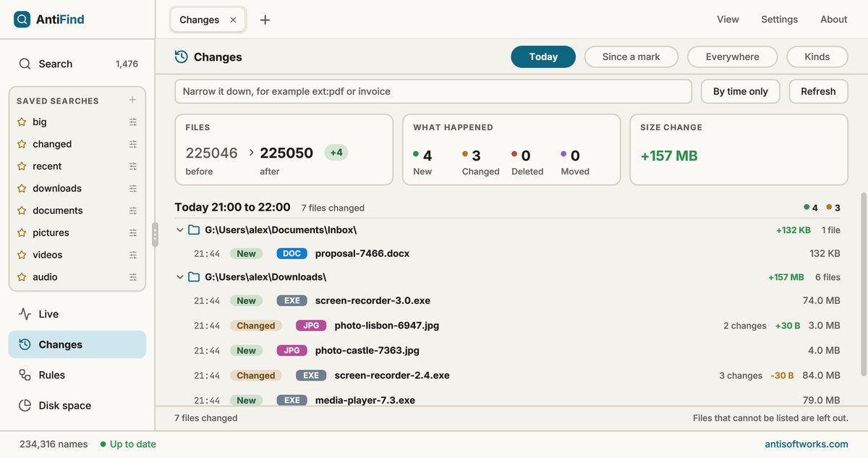Run the saved search downloads
868x458 pixels.
point(57,189)
